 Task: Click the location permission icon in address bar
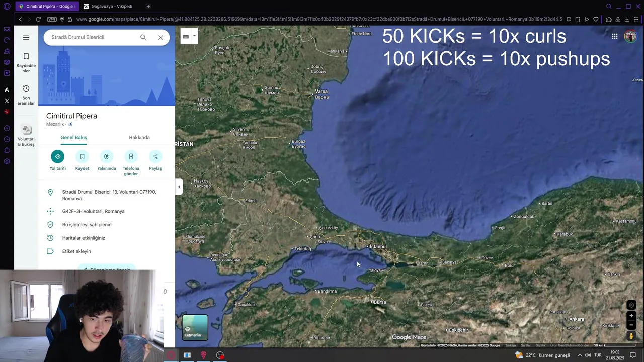click(62, 19)
